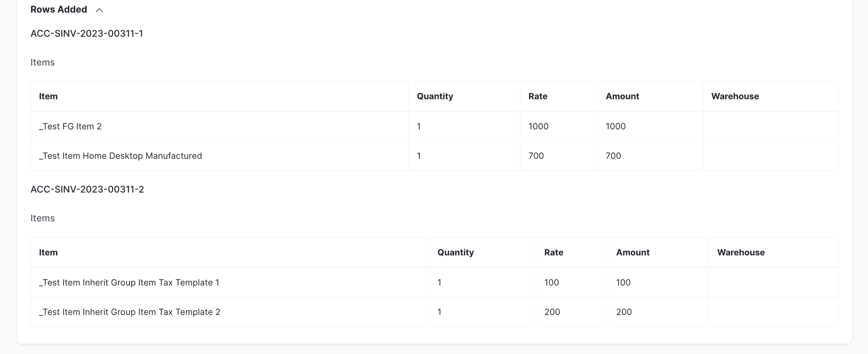Click the Rate cell of _Test FG Item 2
This screenshot has width=868, height=354.
coord(538,126)
